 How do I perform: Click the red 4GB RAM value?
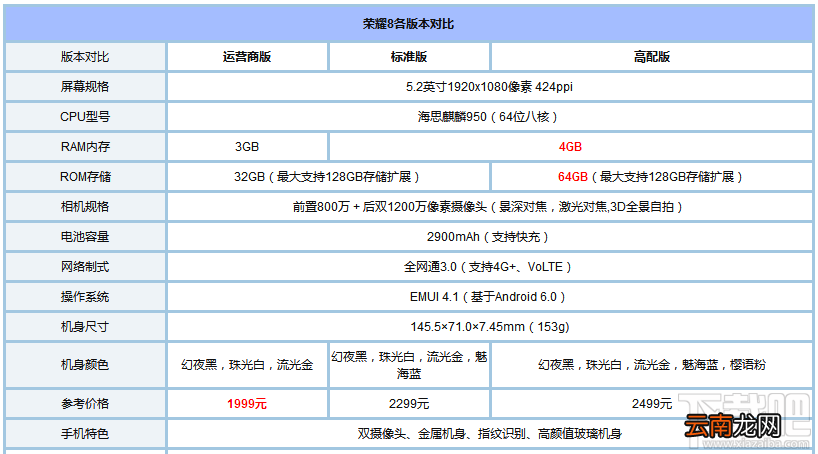tap(570, 147)
